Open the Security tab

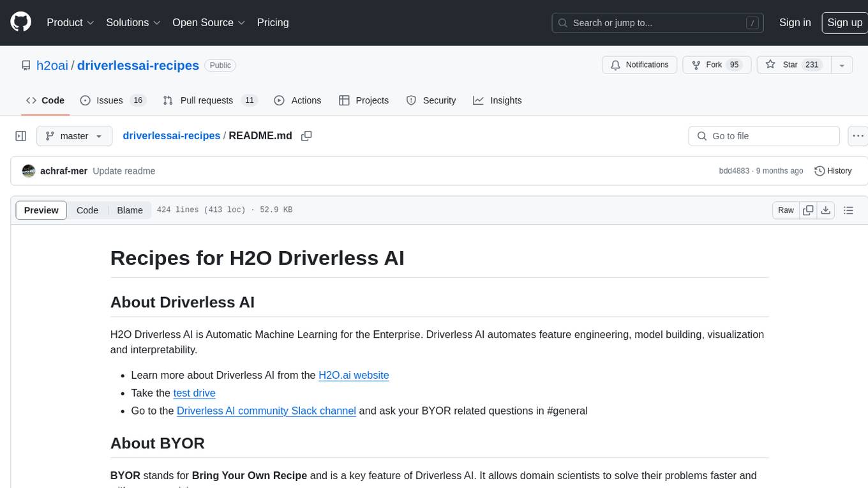[431, 100]
